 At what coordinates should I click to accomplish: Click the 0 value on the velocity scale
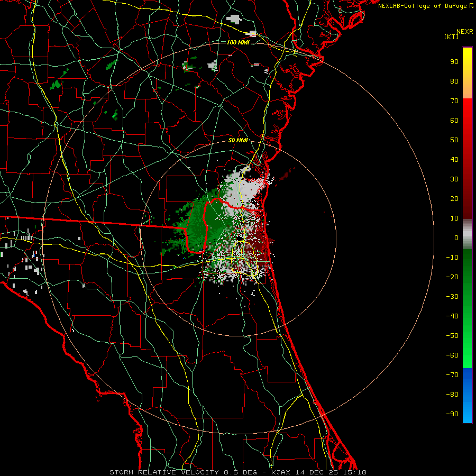[456, 238]
